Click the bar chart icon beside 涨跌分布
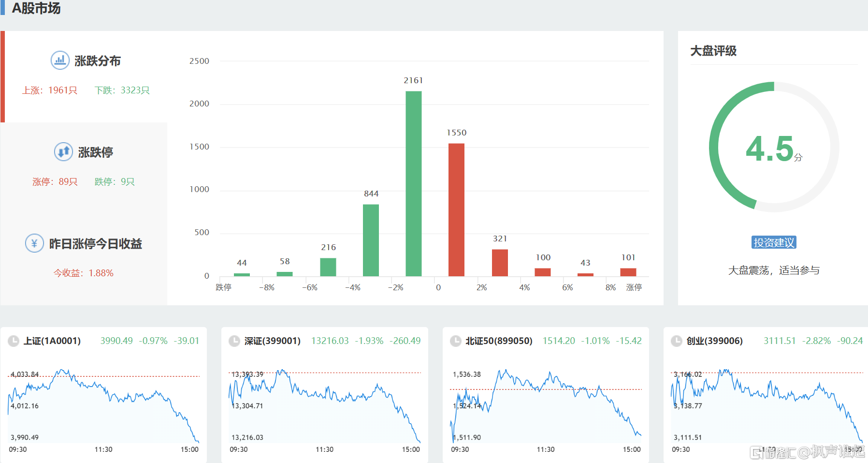The image size is (868, 463). click(60, 60)
